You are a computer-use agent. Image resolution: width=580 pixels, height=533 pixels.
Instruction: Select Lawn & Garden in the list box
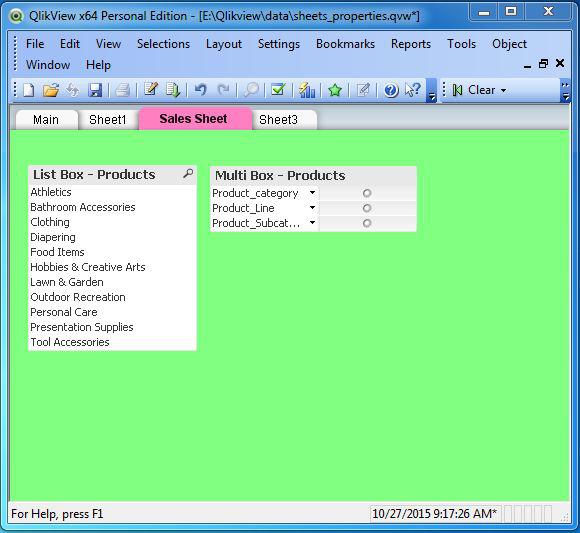pos(112,282)
